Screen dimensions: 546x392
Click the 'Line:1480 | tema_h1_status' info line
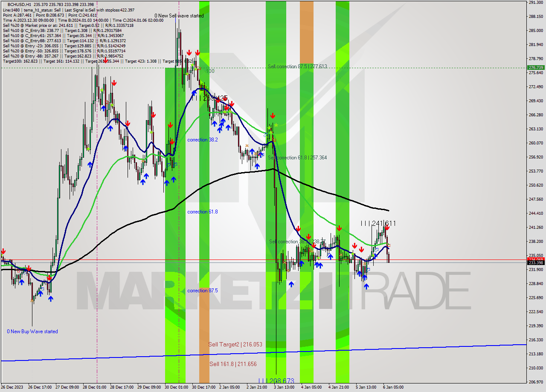point(68,10)
